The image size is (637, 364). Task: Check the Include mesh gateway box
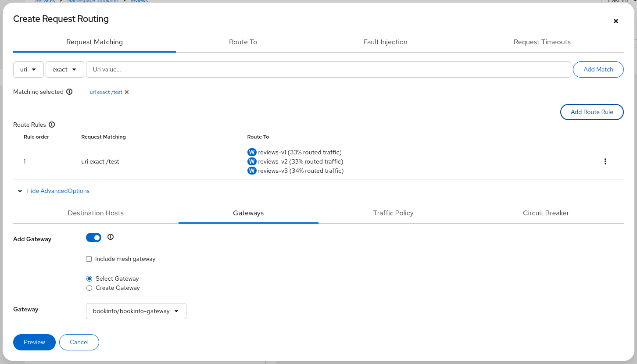89,259
